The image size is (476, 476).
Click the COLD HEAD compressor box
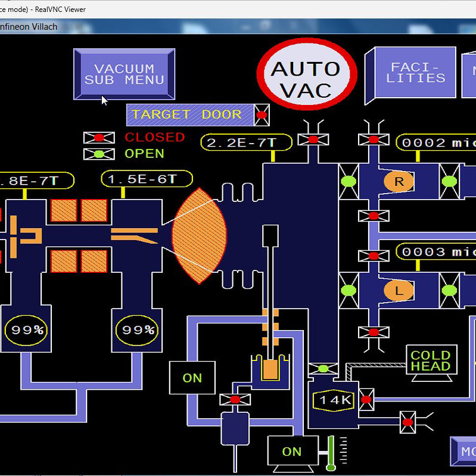pyautogui.click(x=431, y=360)
